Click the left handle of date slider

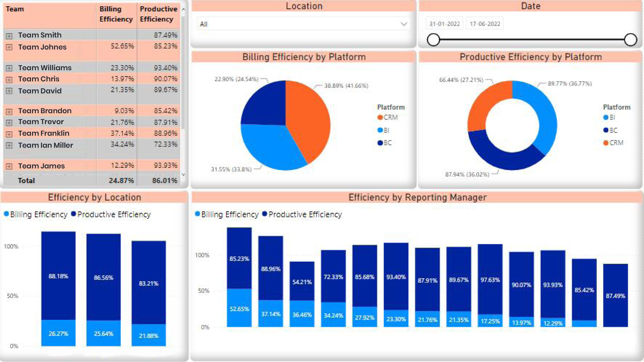click(433, 39)
